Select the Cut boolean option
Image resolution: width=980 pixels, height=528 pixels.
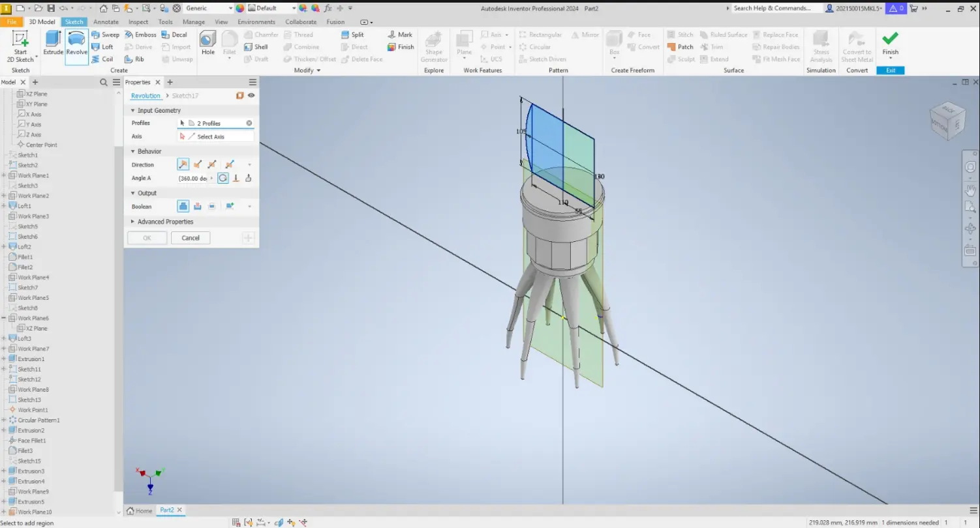(198, 206)
